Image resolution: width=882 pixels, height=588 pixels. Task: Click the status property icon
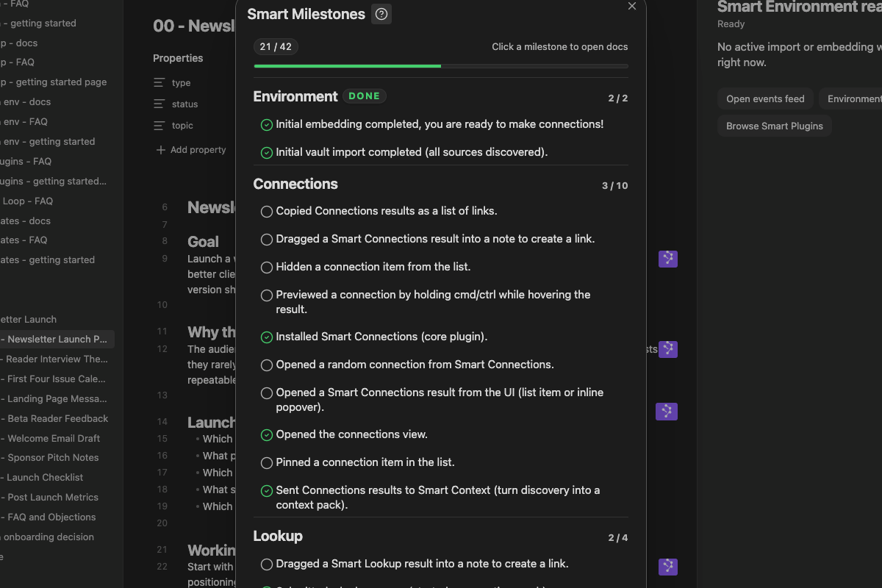159,104
